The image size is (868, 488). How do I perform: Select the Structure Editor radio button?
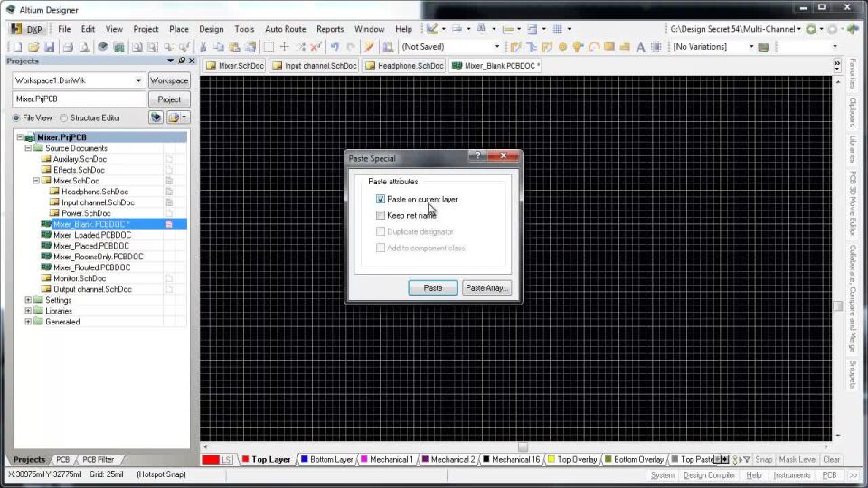click(63, 117)
